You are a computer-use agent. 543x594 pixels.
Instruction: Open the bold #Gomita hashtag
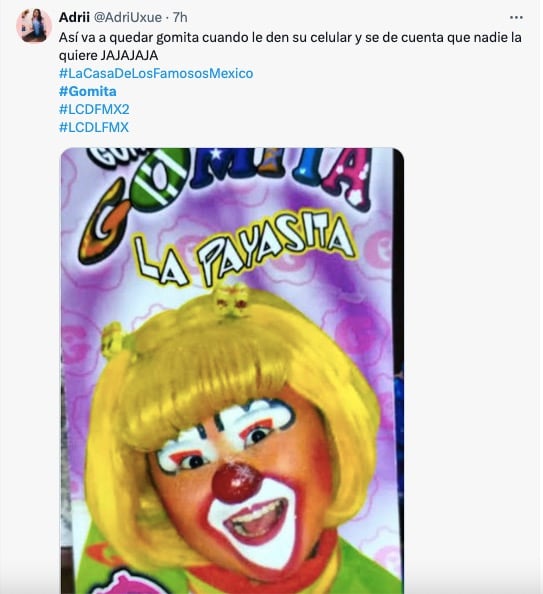88,91
